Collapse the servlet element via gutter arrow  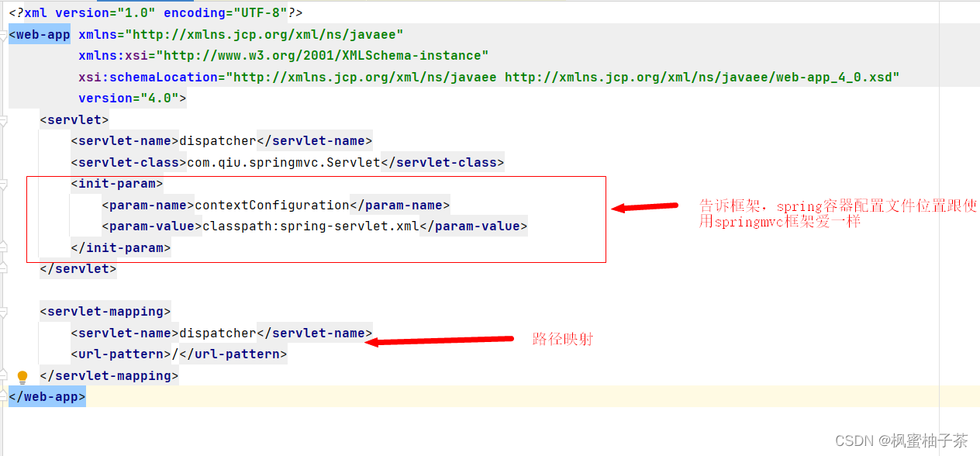tap(4, 119)
